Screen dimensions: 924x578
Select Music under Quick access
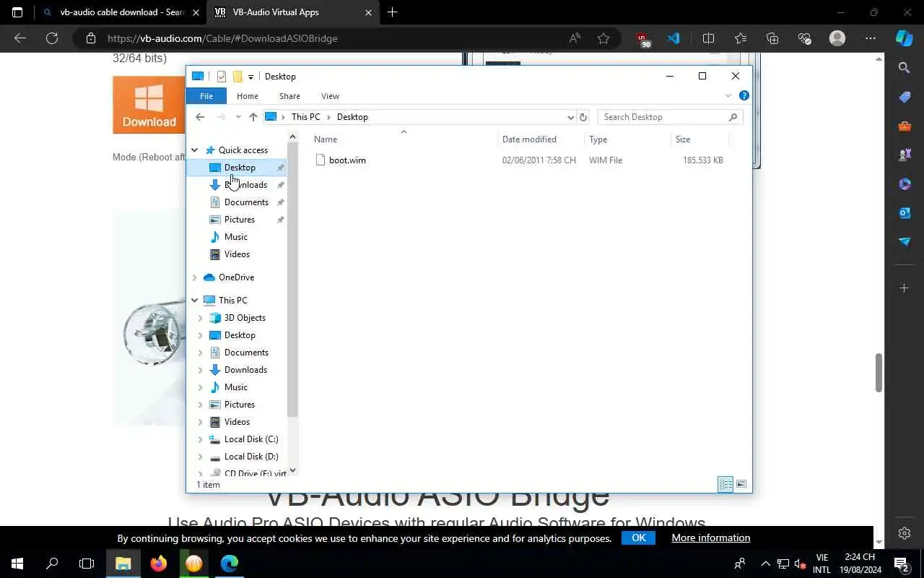click(237, 237)
